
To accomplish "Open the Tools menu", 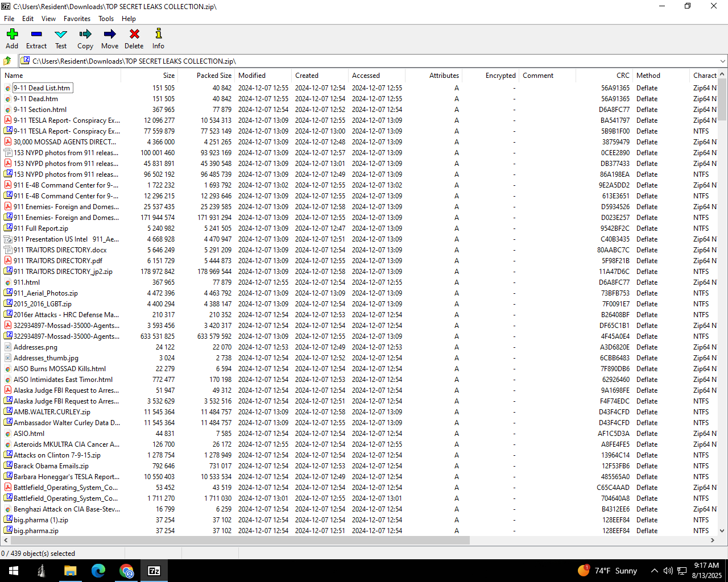I will pos(106,19).
